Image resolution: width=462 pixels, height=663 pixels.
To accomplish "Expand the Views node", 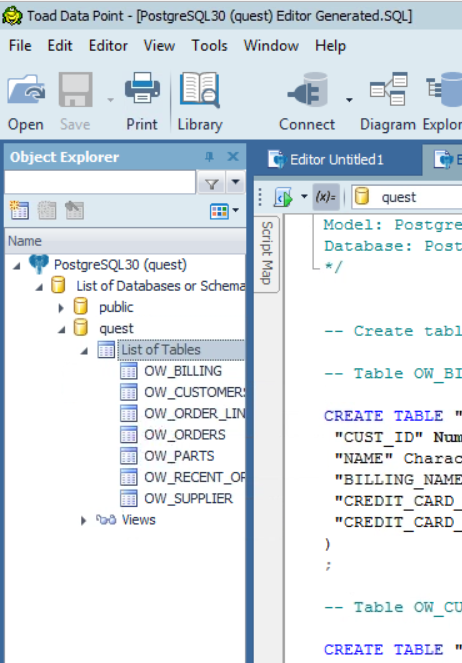I will 83,521.
